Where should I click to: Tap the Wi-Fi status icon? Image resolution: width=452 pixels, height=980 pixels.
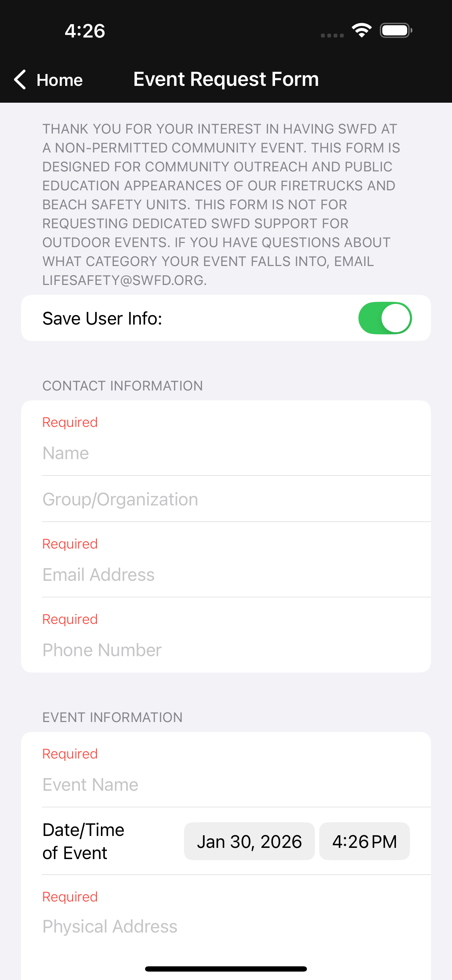click(362, 30)
